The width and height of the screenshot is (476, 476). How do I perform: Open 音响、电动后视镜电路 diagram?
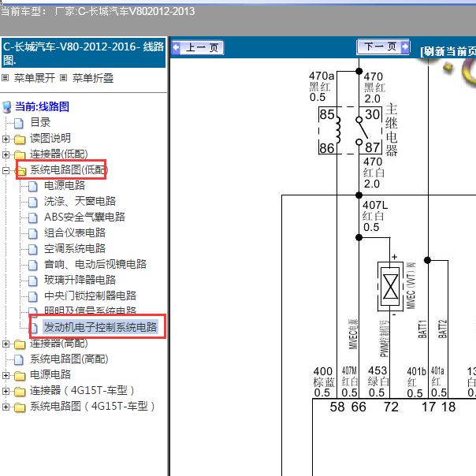95,265
